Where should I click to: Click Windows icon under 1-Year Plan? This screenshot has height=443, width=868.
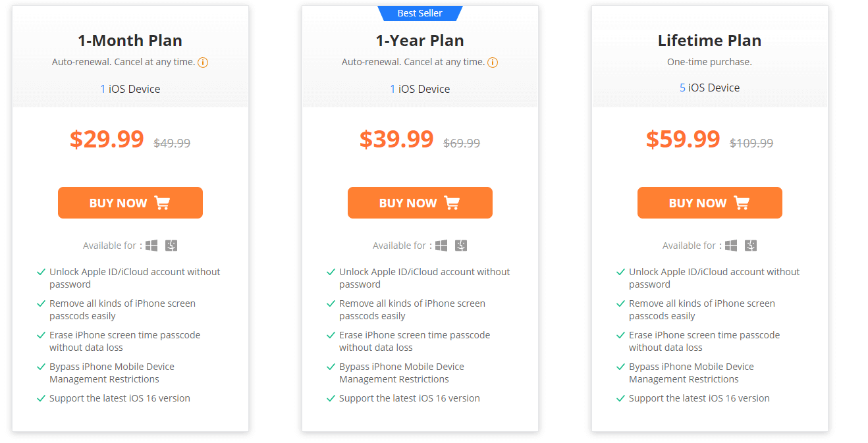441,246
